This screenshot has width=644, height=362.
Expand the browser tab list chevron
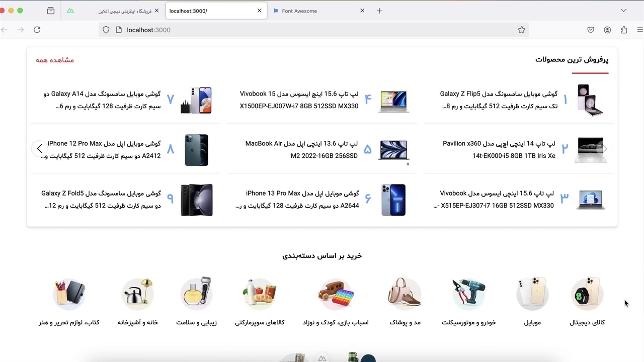(x=623, y=11)
